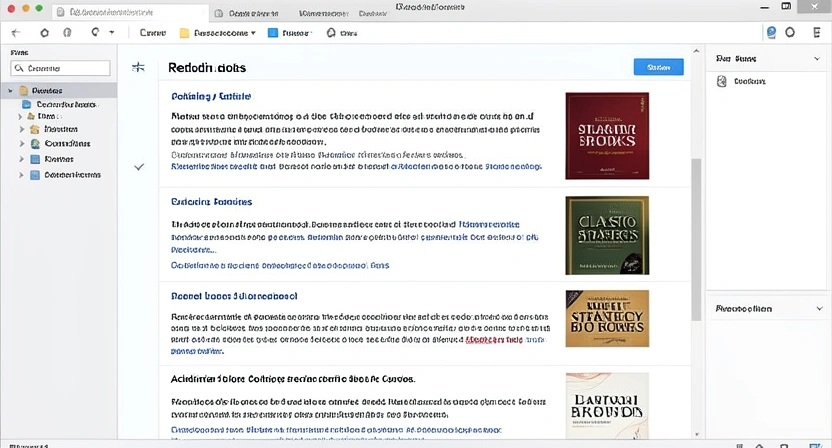Image resolution: width=832 pixels, height=448 pixels.
Task: Click the bell-shaped icon in the toolbar
Action: click(331, 33)
